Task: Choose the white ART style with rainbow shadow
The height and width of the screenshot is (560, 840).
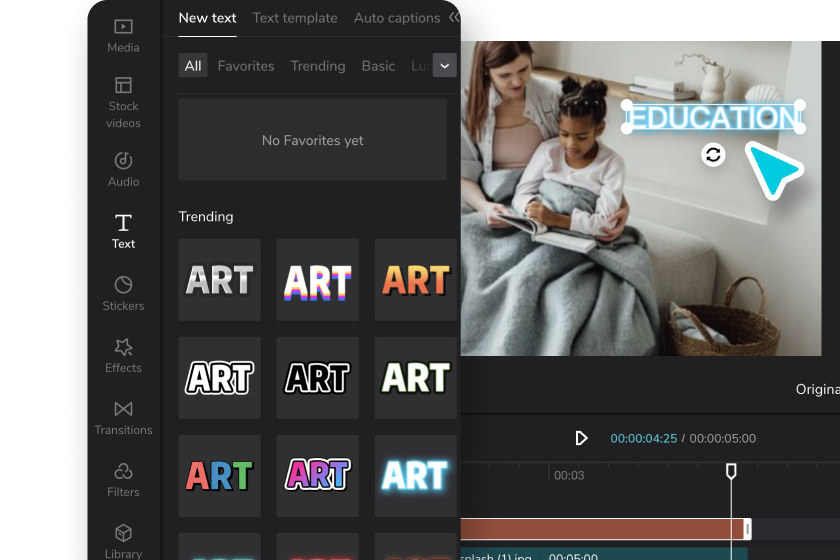Action: (318, 280)
